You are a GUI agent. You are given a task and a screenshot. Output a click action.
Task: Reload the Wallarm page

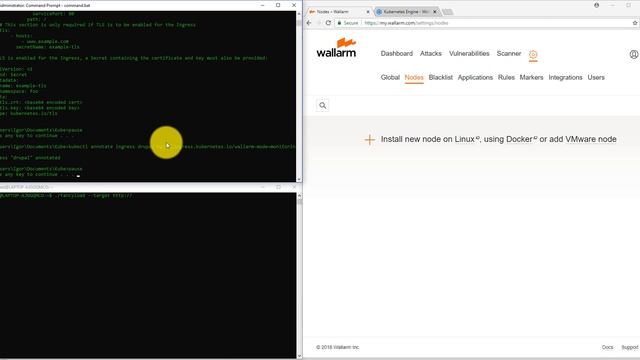[x=328, y=23]
